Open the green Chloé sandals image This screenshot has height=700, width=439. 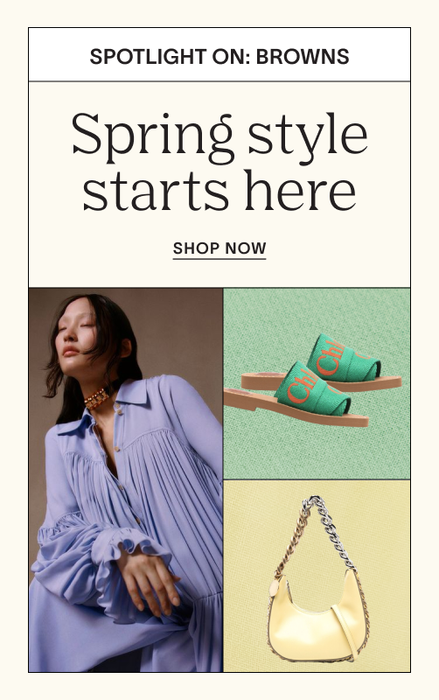coord(317,383)
